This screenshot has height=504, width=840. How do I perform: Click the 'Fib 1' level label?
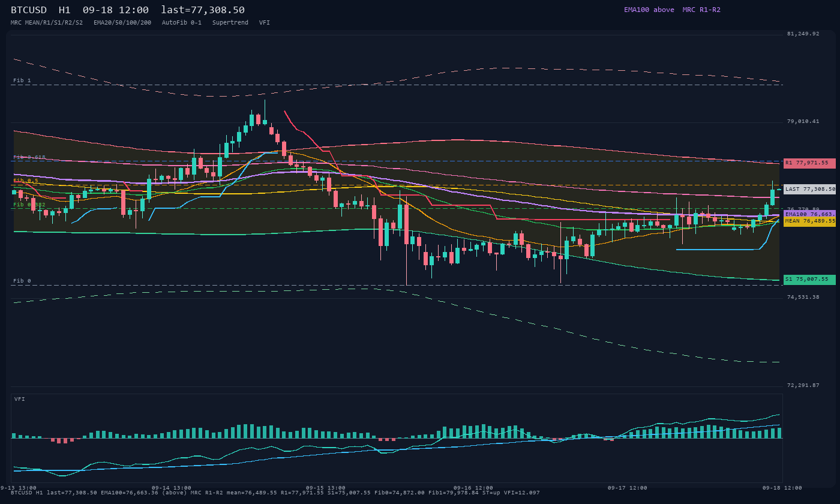(22, 80)
